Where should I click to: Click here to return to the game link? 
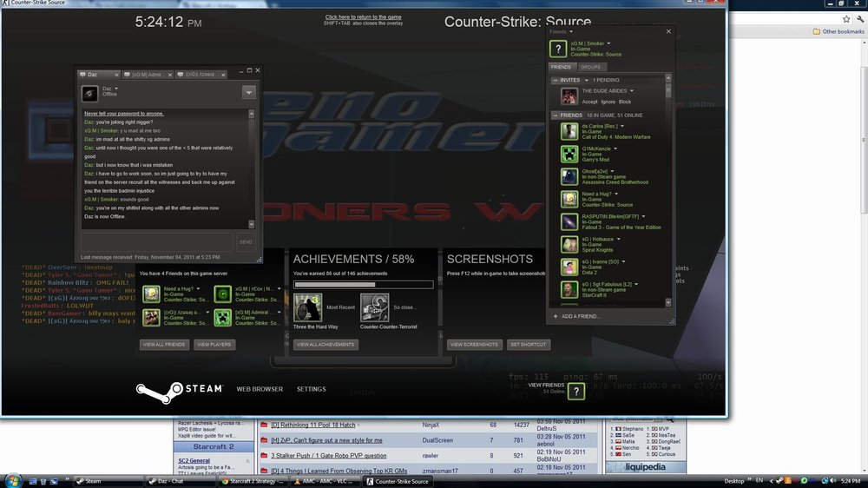tap(363, 17)
